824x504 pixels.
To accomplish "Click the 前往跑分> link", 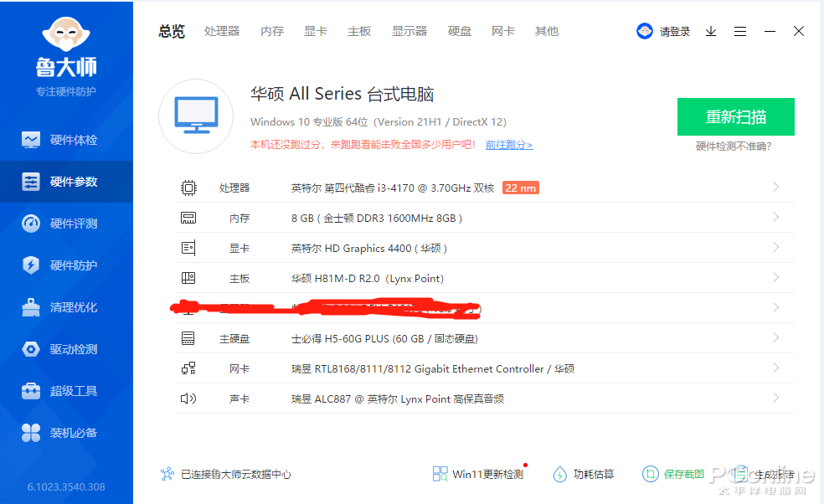I will 509,145.
